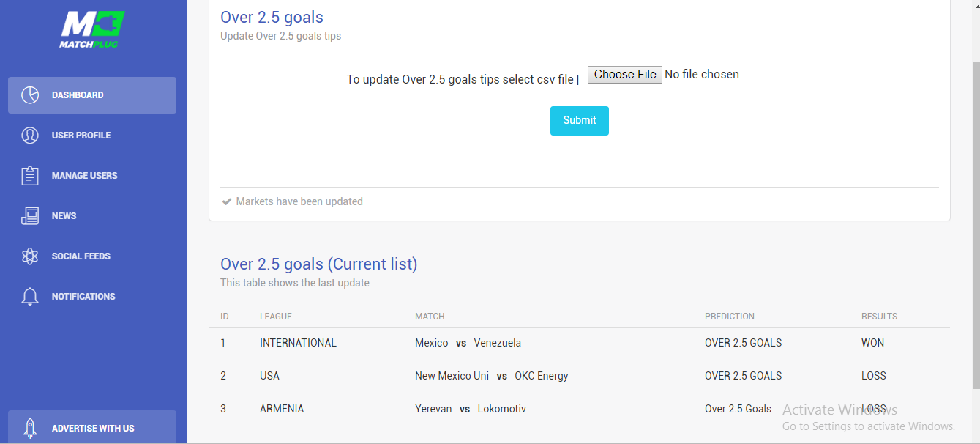The image size is (980, 444).
Task: Select the Mexico vs Venezuela row
Action: 580,343
